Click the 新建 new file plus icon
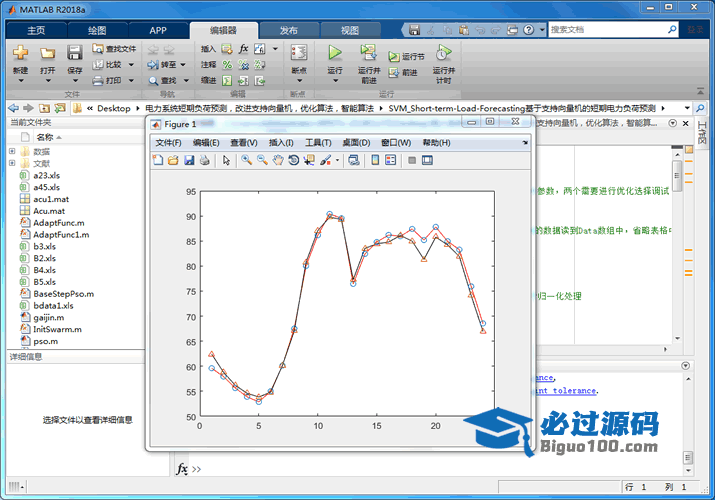Viewport: 715px width, 500px height. pyautogui.click(x=21, y=53)
